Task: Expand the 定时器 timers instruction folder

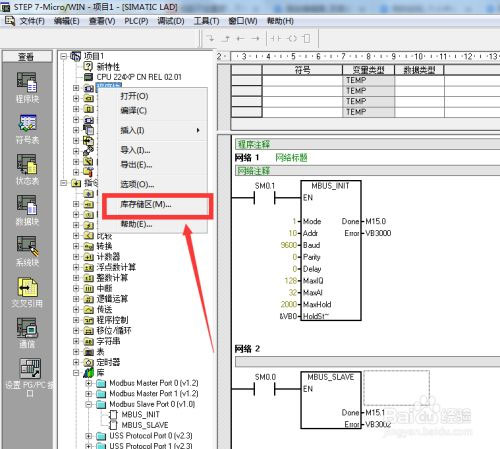Action: click(76, 362)
